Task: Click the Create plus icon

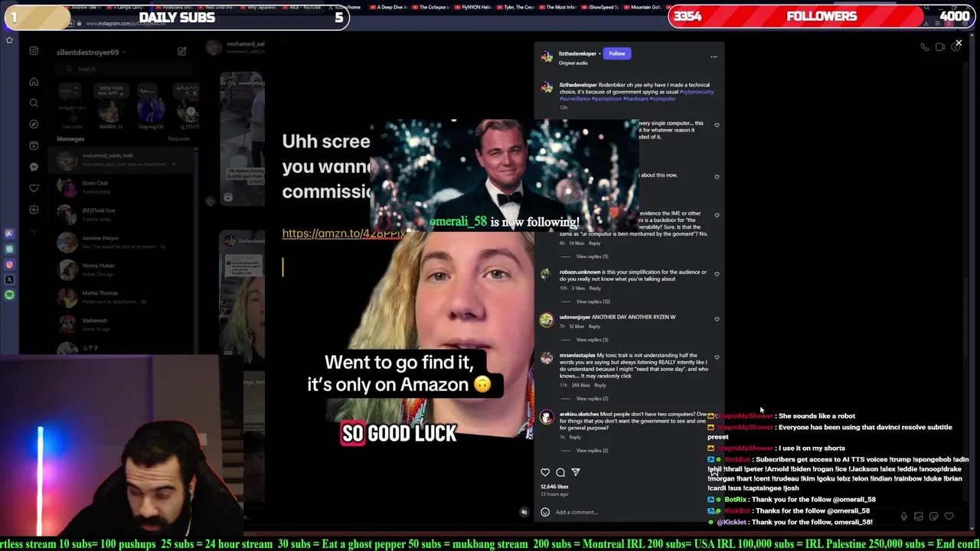Action: click(x=34, y=210)
